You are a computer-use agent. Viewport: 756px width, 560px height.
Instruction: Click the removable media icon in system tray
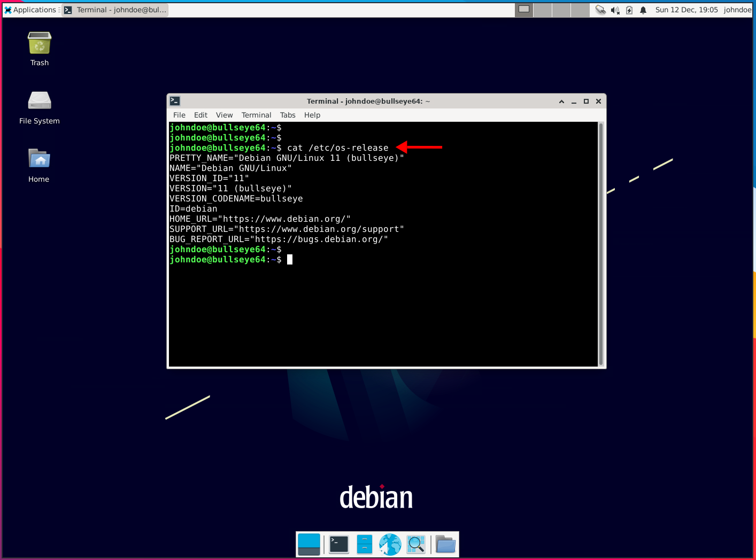tap(600, 10)
